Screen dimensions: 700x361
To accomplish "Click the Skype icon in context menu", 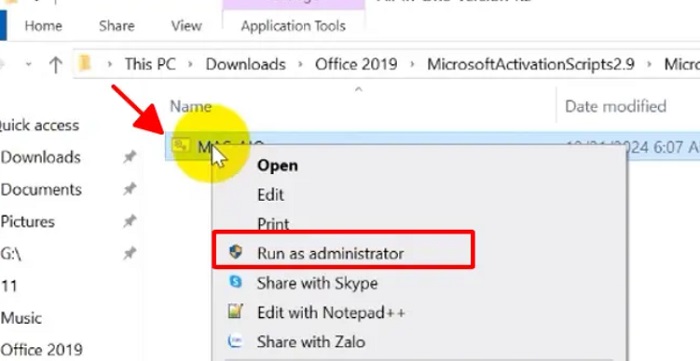I will point(235,282).
